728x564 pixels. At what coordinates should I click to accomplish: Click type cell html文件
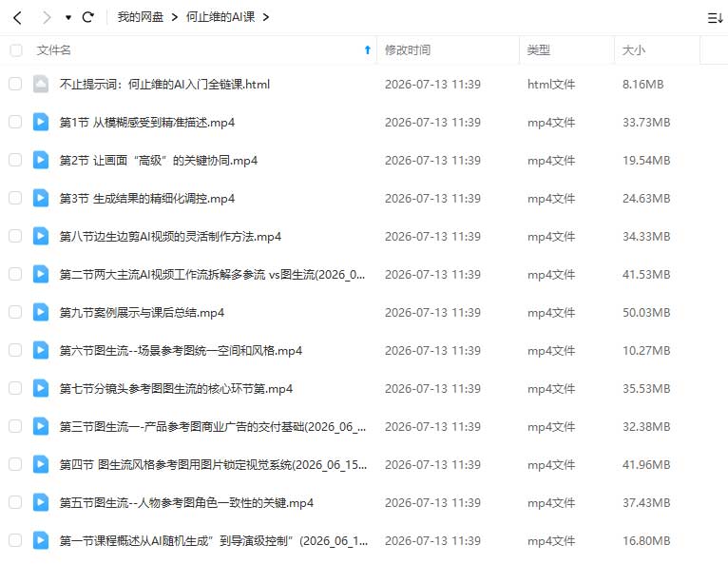[551, 84]
